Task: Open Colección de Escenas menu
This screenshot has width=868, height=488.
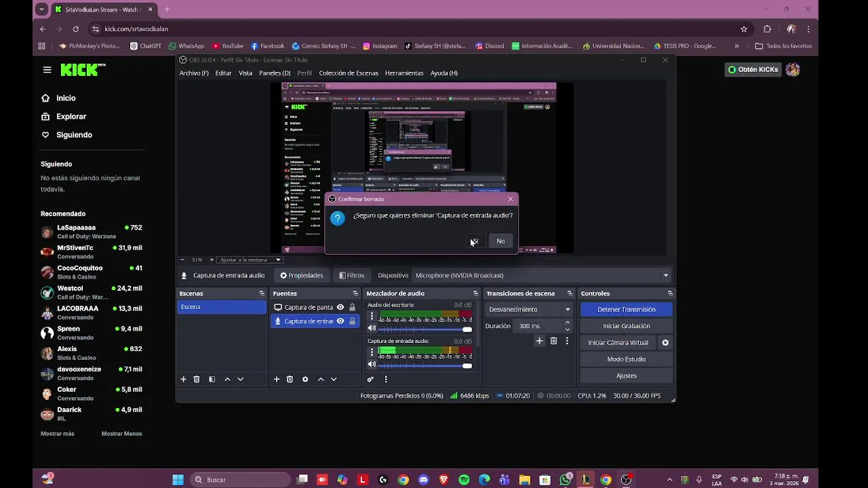Action: [x=349, y=73]
